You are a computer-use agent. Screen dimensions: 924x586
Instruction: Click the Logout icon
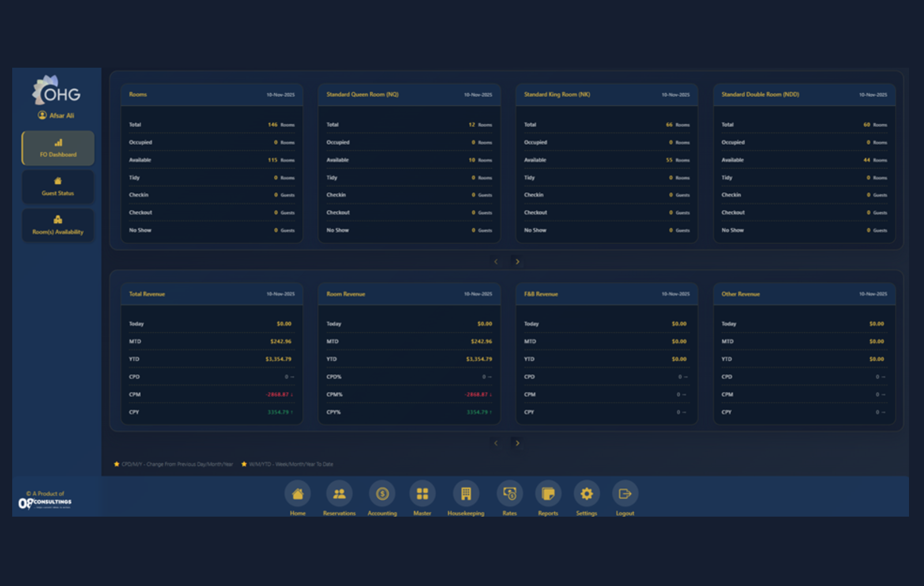625,494
